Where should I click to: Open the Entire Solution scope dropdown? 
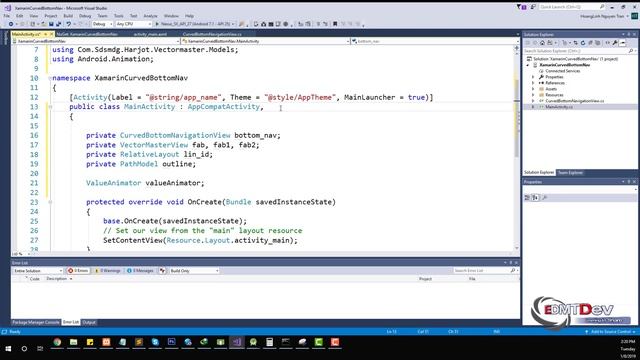[x=38, y=271]
